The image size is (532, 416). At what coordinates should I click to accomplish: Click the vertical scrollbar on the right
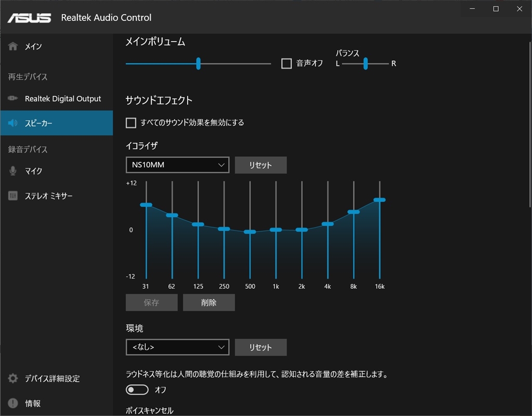530,125
